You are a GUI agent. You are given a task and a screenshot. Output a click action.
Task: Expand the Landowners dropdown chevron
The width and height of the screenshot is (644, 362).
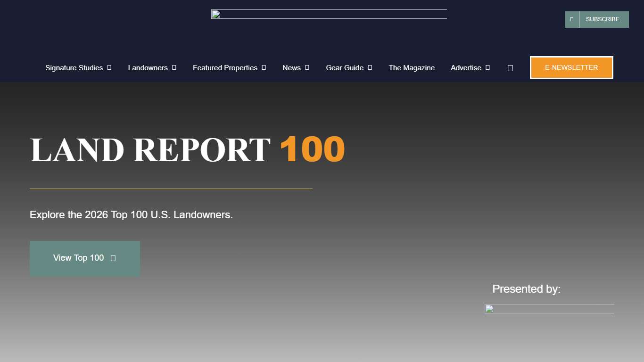174,67
